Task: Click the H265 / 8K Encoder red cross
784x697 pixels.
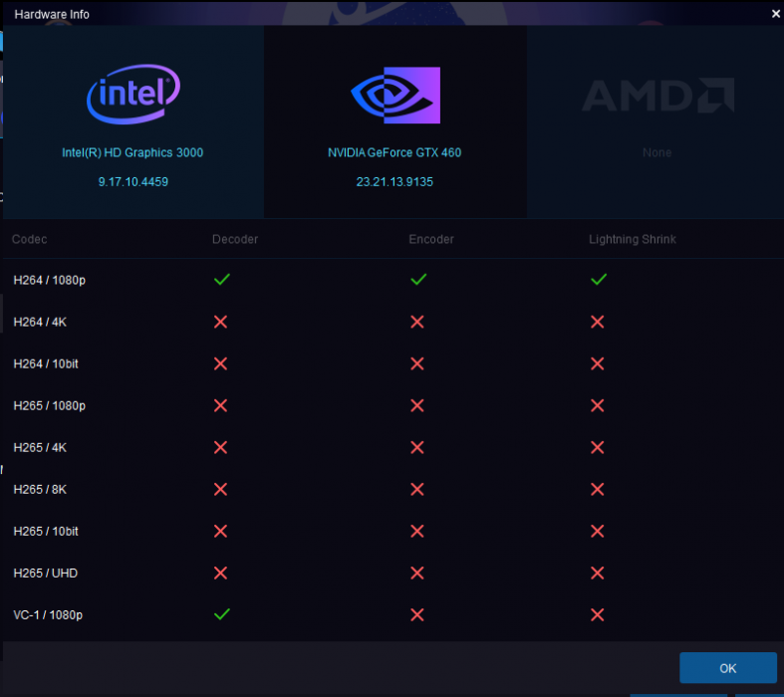Action: (x=417, y=489)
